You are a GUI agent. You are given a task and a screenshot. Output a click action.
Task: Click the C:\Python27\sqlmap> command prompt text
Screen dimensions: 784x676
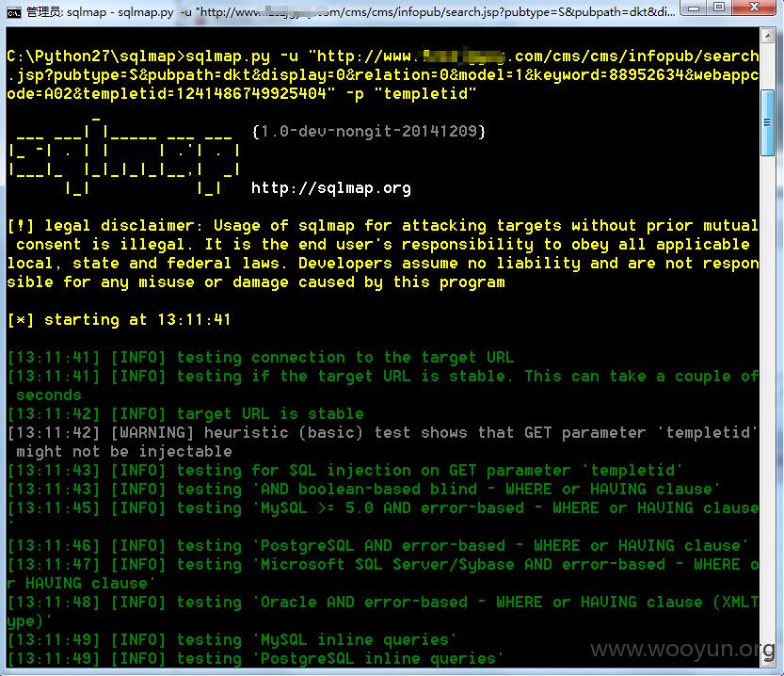point(96,56)
